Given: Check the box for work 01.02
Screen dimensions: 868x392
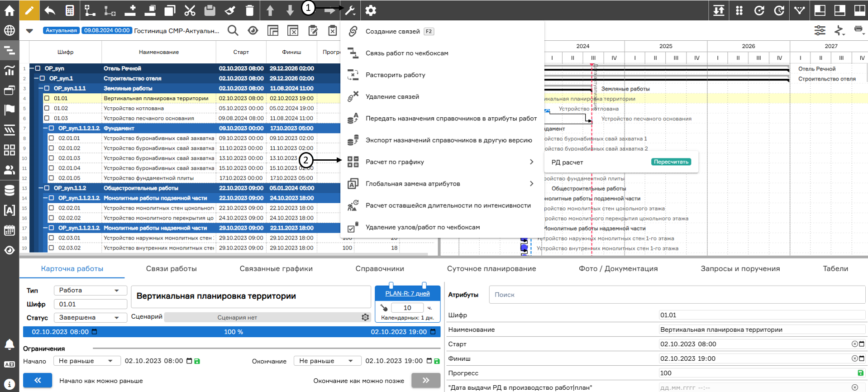Looking at the screenshot, I should pyautogui.click(x=47, y=108).
